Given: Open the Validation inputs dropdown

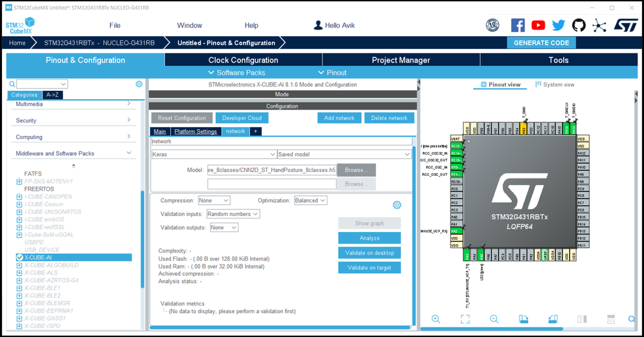Looking at the screenshot, I should (x=233, y=214).
